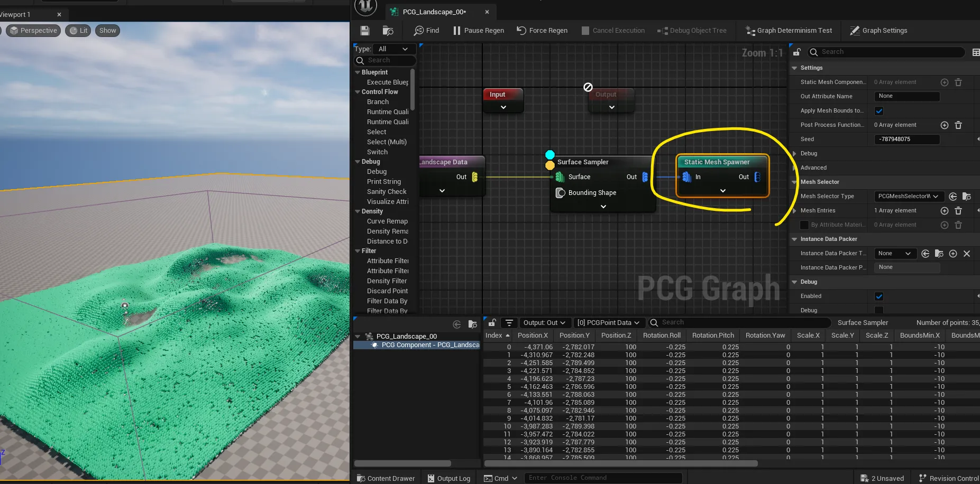980x484 pixels.
Task: Toggle the Debug Enabled checkbox
Action: click(879, 296)
